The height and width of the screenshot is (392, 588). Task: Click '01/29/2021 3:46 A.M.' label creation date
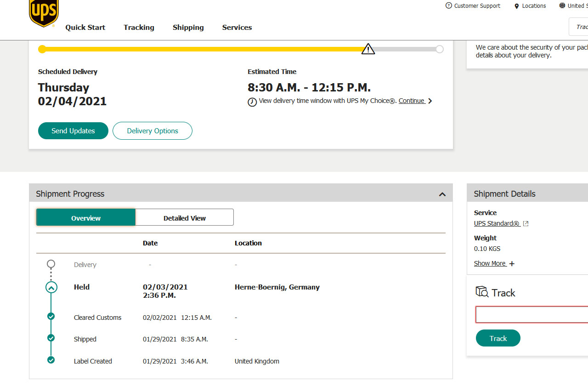tap(175, 361)
